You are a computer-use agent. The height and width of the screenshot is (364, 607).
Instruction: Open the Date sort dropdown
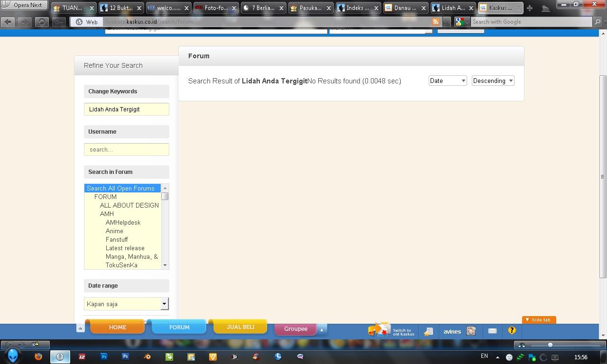click(x=448, y=81)
